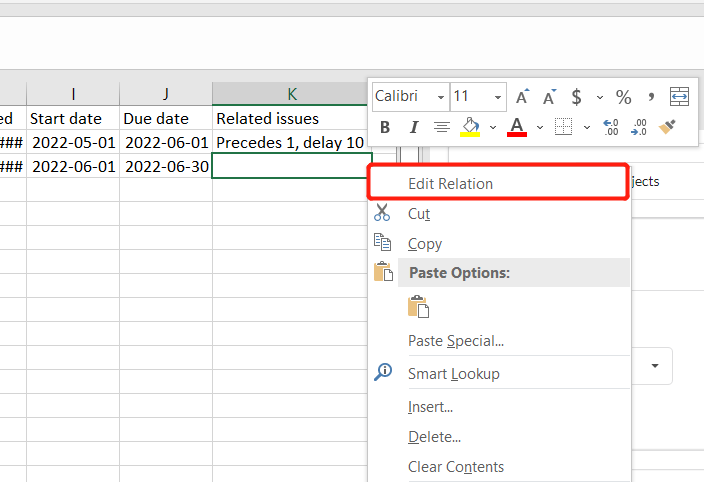Apply red font color
This screenshot has height=482, width=704.
click(x=517, y=127)
